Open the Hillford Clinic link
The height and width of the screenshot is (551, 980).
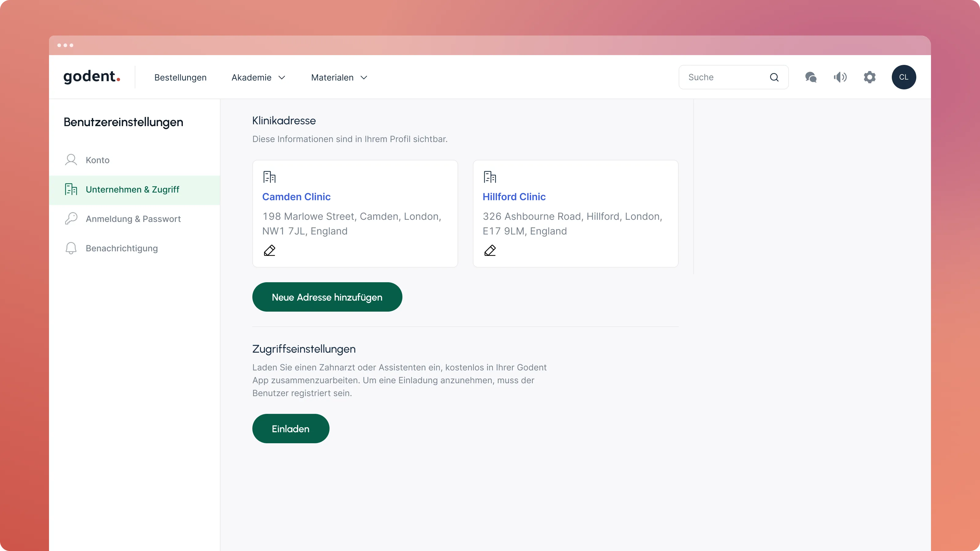pyautogui.click(x=514, y=197)
